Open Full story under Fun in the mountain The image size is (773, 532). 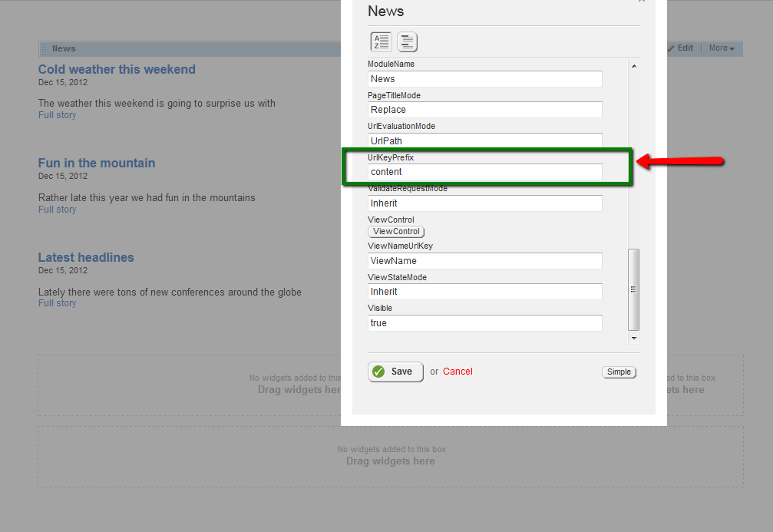(58, 210)
